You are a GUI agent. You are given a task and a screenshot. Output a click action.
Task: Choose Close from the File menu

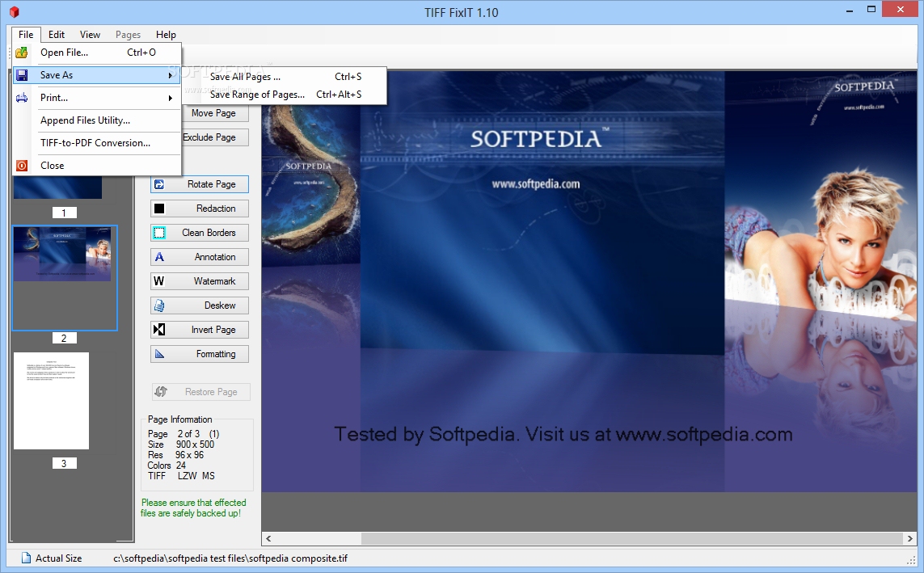click(x=97, y=166)
